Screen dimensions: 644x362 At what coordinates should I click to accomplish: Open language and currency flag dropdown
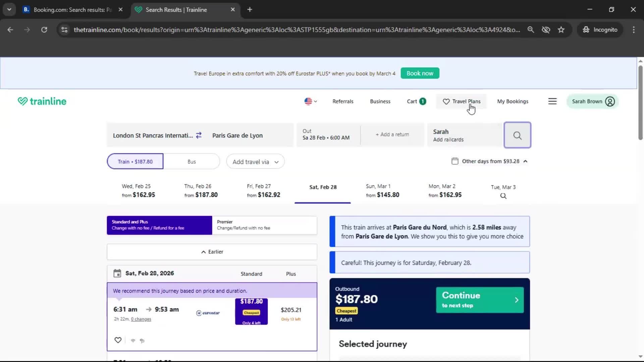click(310, 101)
